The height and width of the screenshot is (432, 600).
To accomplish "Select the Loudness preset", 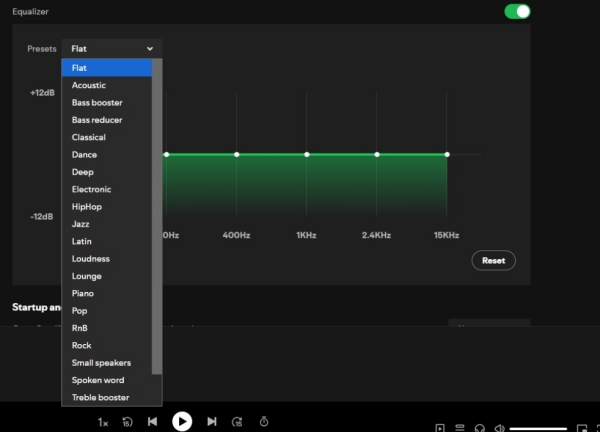I will 107,259.
